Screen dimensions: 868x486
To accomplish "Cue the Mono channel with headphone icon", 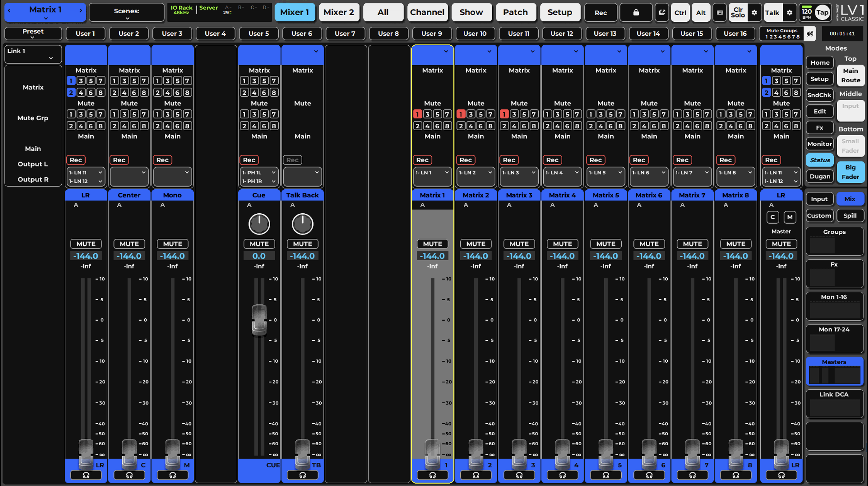I will click(x=172, y=475).
